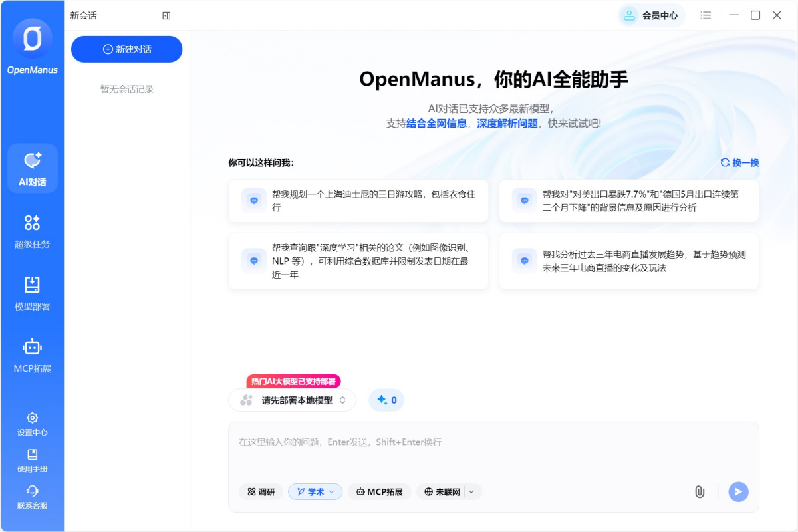Expand the arrow beside 未联网

point(471,492)
